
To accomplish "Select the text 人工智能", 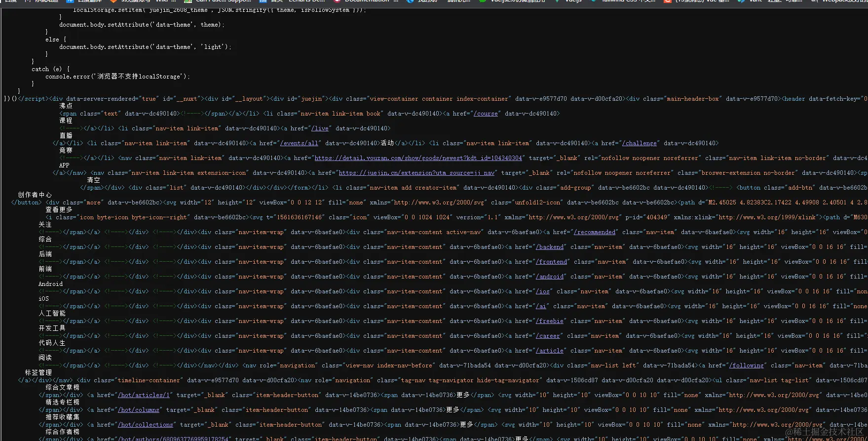I will click(52, 314).
